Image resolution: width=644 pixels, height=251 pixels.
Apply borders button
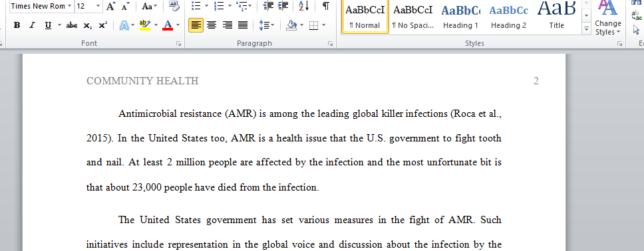313,25
